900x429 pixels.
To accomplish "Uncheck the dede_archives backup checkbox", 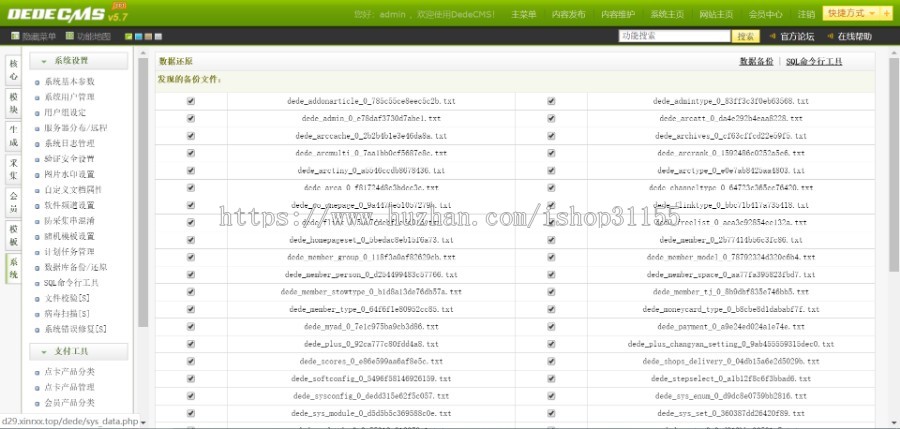I will 551,136.
